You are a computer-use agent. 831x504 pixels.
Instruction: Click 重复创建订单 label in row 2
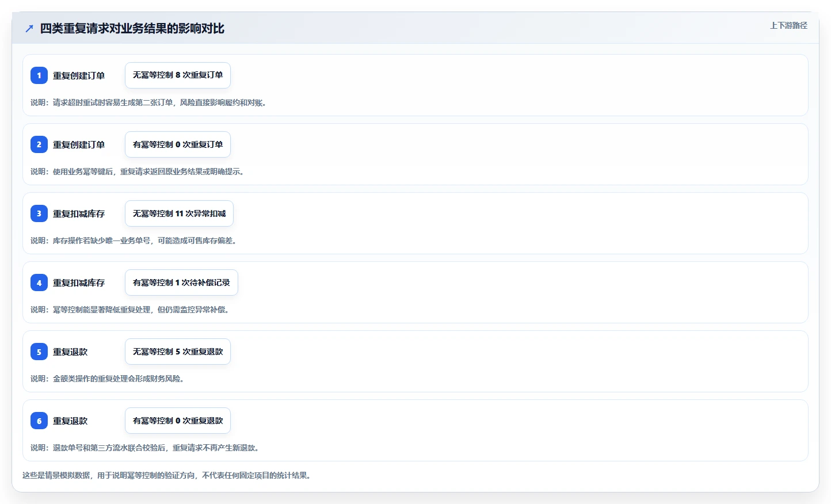(x=79, y=144)
